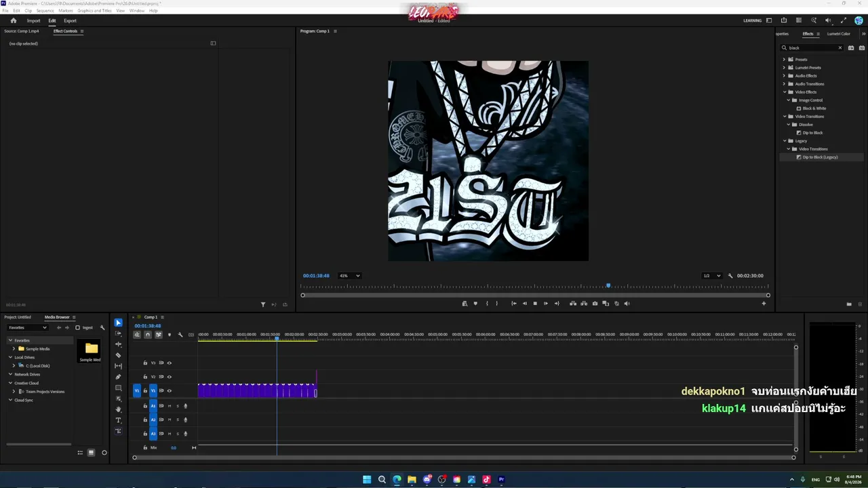Select the Track Select Forward tool

click(118, 333)
